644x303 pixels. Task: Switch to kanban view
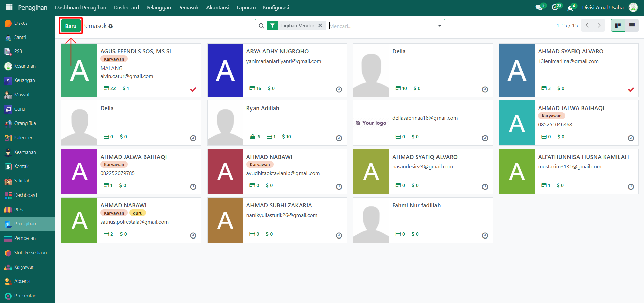coord(618,26)
